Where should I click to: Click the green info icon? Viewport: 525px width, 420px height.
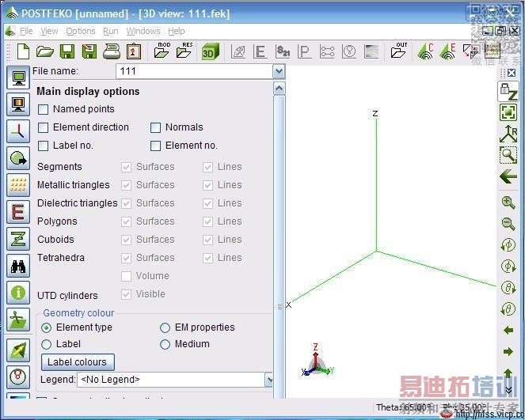(x=18, y=293)
